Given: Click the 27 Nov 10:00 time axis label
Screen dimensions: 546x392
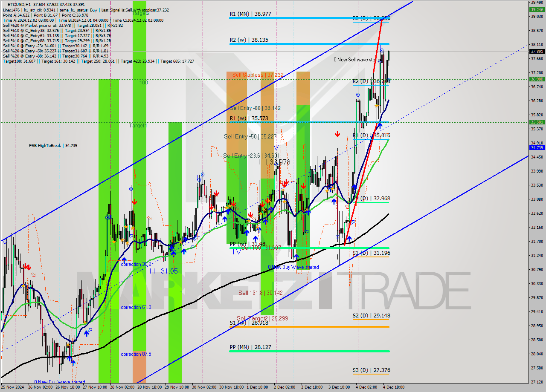Looking at the screenshot, I should [x=94, y=387].
